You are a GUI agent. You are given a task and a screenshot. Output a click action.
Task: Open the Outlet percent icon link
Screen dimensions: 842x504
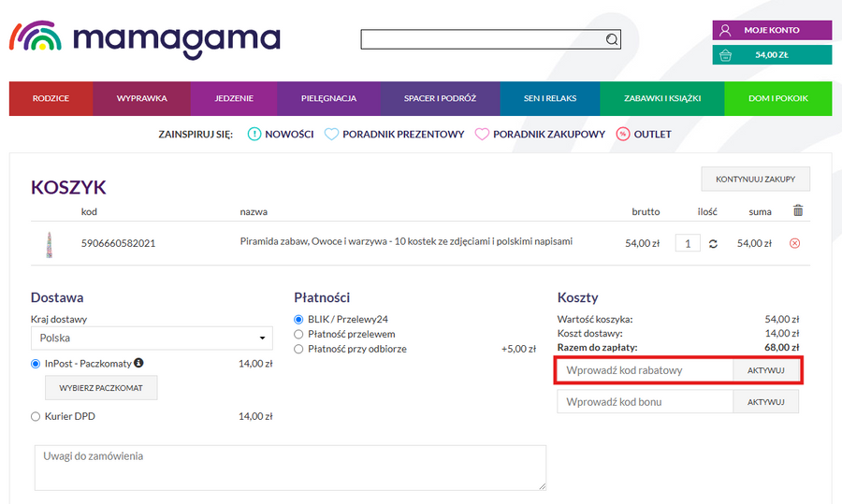tap(623, 135)
